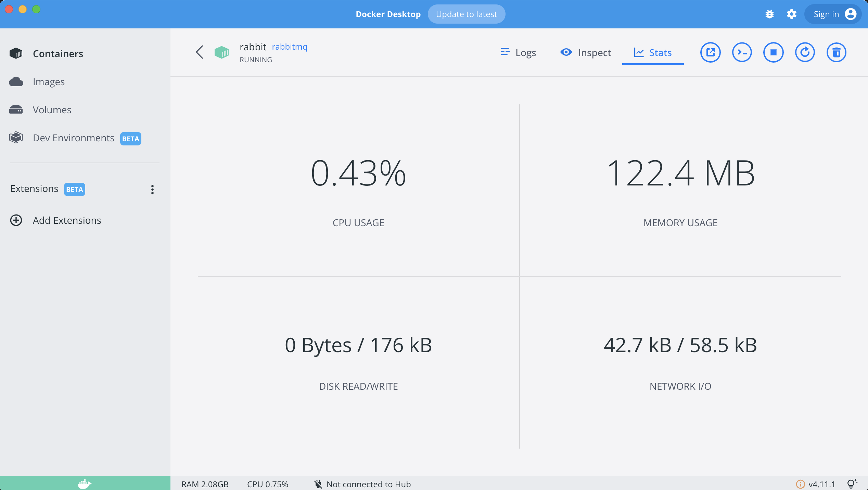
Task: Open Docker settings gear icon
Action: (x=791, y=14)
